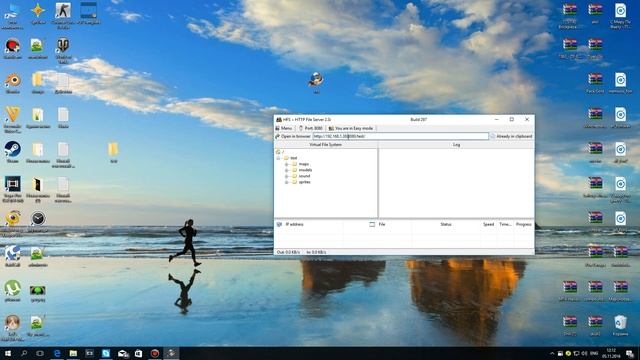Toggle the 'You are in Easy mode' button
Viewport: 640px width, 360px height.
[x=351, y=128]
